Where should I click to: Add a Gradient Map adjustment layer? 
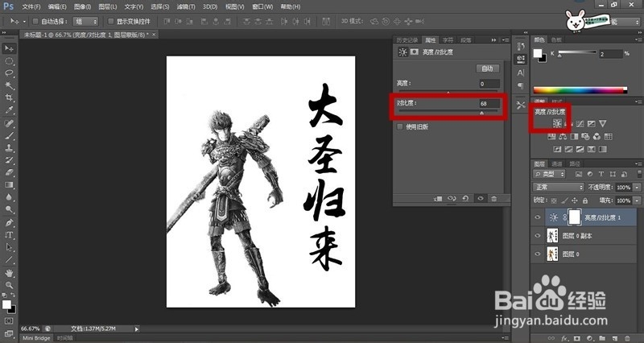(x=602, y=149)
